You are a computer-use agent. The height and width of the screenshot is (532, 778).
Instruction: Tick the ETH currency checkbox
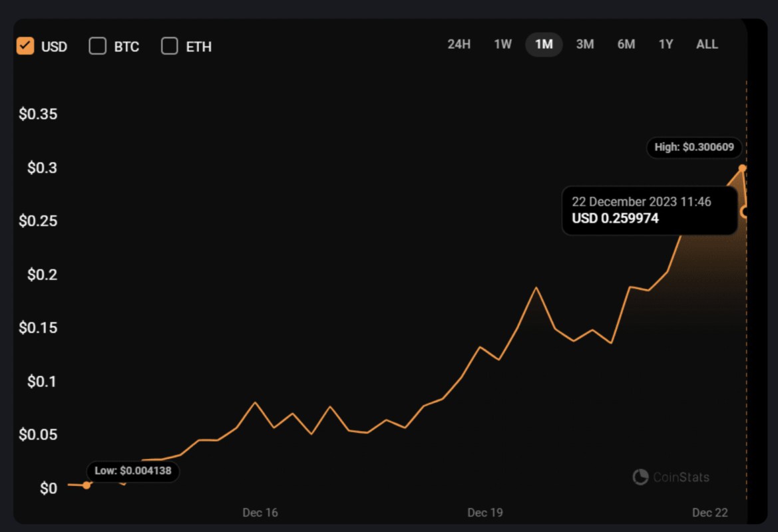pos(170,47)
